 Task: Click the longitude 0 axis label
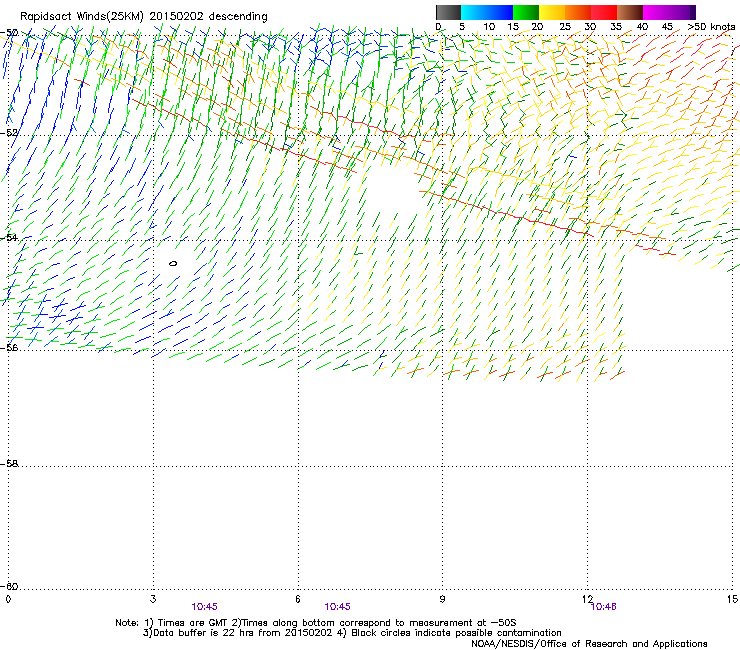tap(8, 599)
